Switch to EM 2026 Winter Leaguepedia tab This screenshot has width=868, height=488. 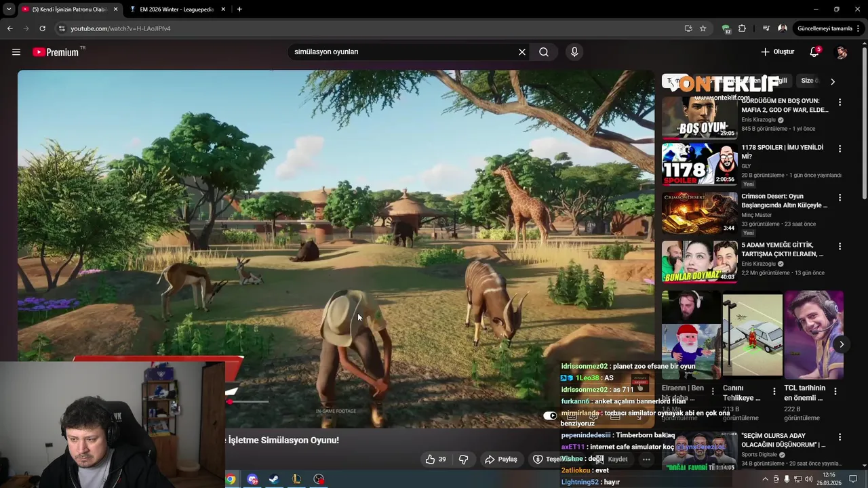176,9
